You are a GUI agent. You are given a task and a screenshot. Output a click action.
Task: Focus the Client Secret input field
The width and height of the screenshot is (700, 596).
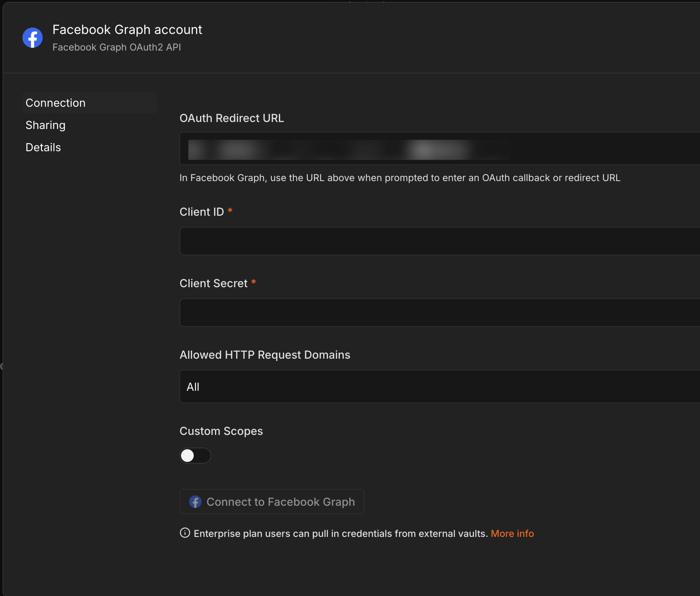pyautogui.click(x=440, y=313)
